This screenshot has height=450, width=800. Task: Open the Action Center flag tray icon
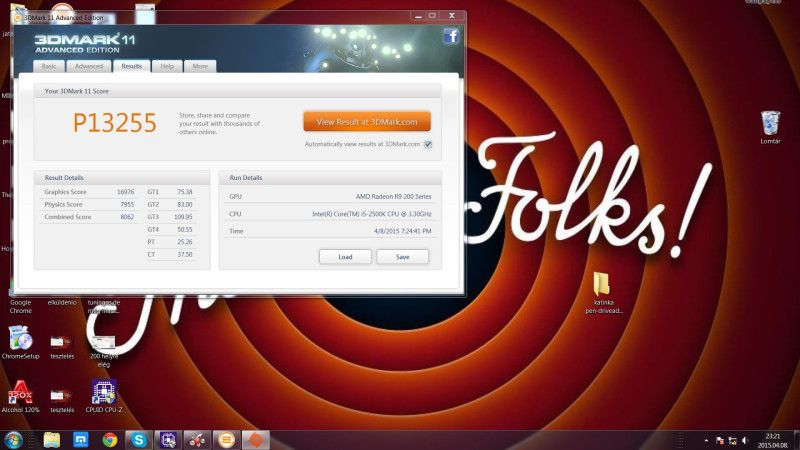point(720,440)
